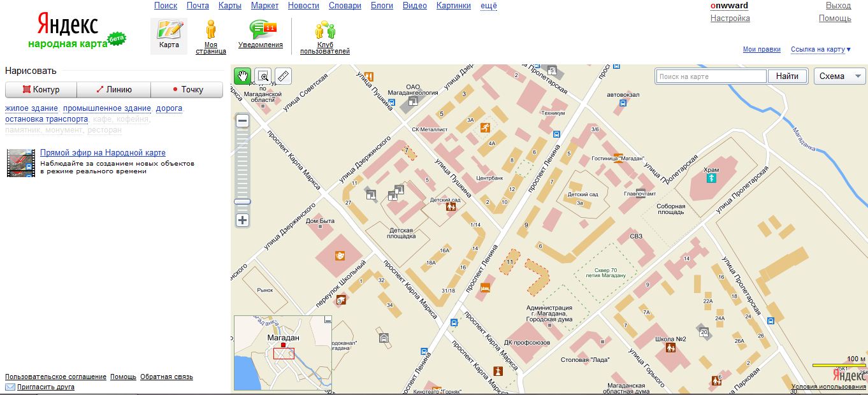Focus the Поиск на карте search field
Viewport: 868px width, 395px height.
[711, 76]
